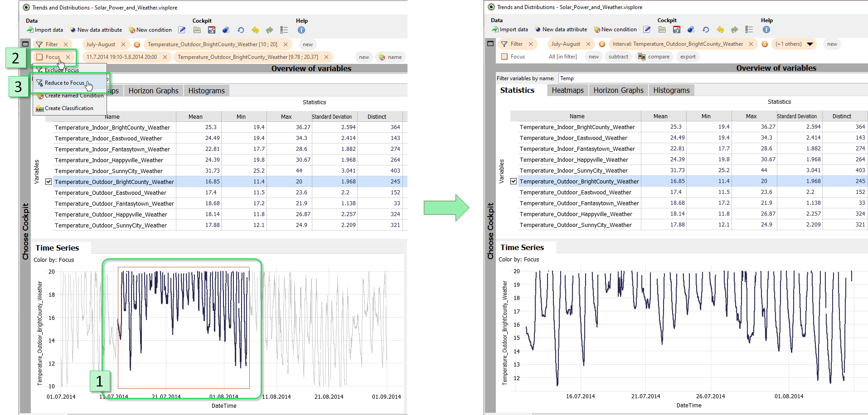The image size is (868, 415).
Task: Open the Filter dropdown in right window
Action: pyautogui.click(x=516, y=44)
